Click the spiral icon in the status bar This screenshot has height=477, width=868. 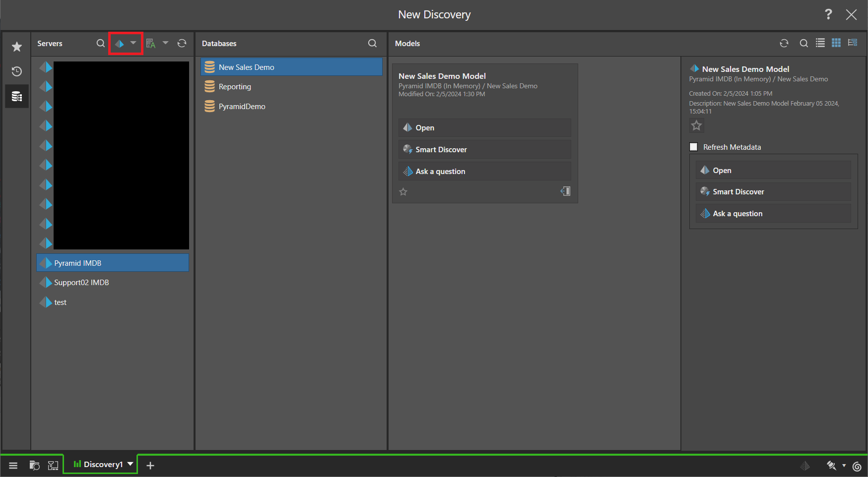point(857,466)
